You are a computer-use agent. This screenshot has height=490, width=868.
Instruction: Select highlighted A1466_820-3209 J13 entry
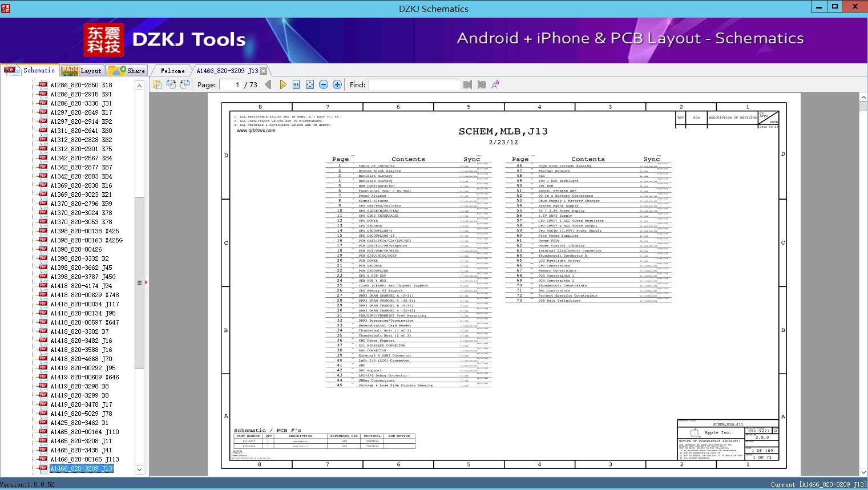(81, 468)
